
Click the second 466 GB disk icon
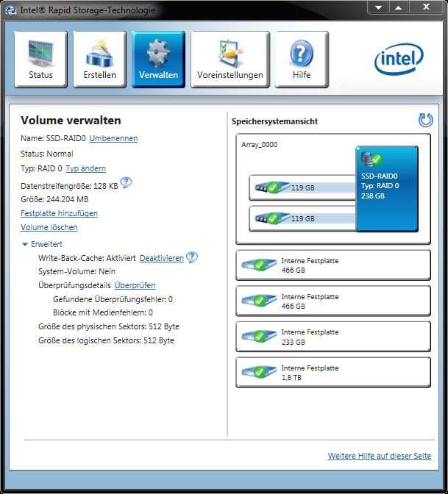click(x=259, y=301)
